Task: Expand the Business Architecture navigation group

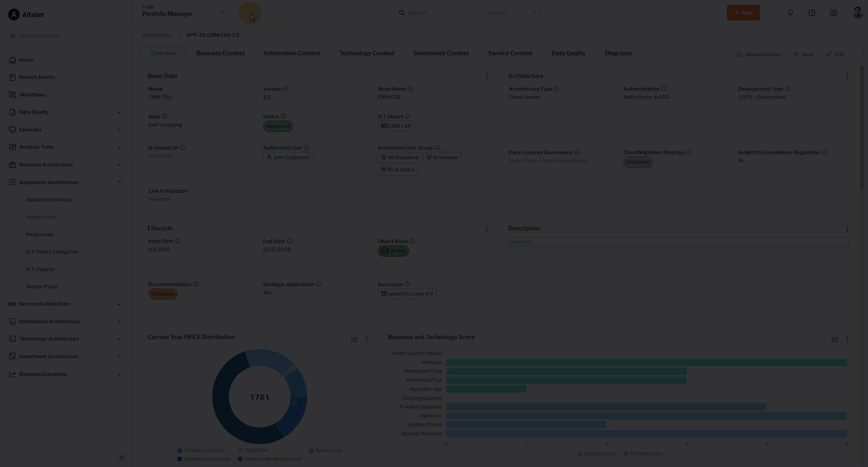Action: (119, 165)
